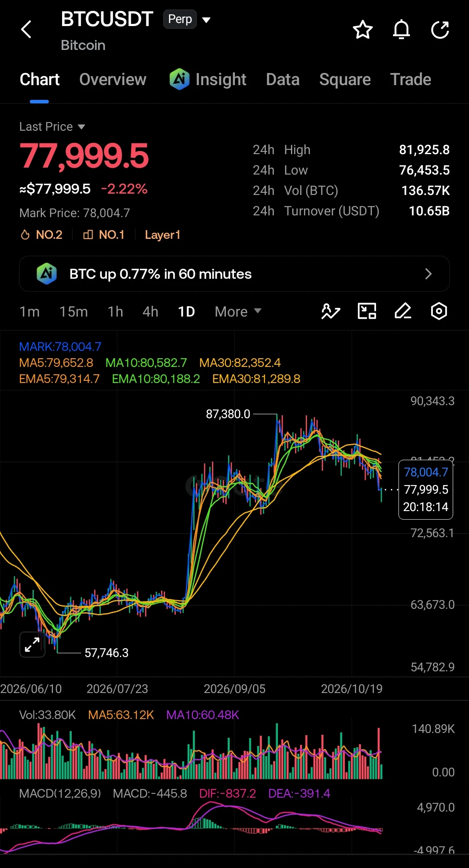Viewport: 469px width, 868px height.
Task: Tap the Insight AI logo icon
Action: (x=179, y=79)
